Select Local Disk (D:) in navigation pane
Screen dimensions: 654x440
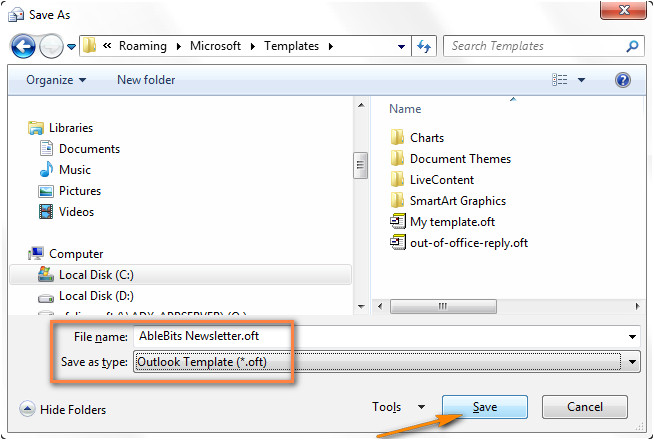point(96,296)
